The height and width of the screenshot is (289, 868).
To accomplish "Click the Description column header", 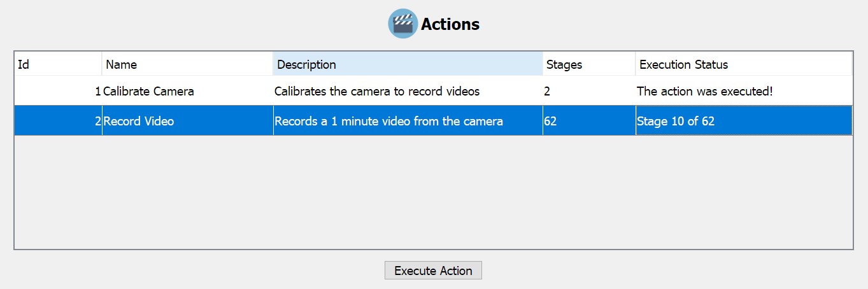I will point(408,64).
